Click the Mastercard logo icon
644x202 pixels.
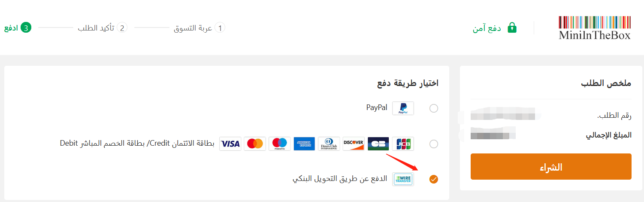tap(255, 144)
